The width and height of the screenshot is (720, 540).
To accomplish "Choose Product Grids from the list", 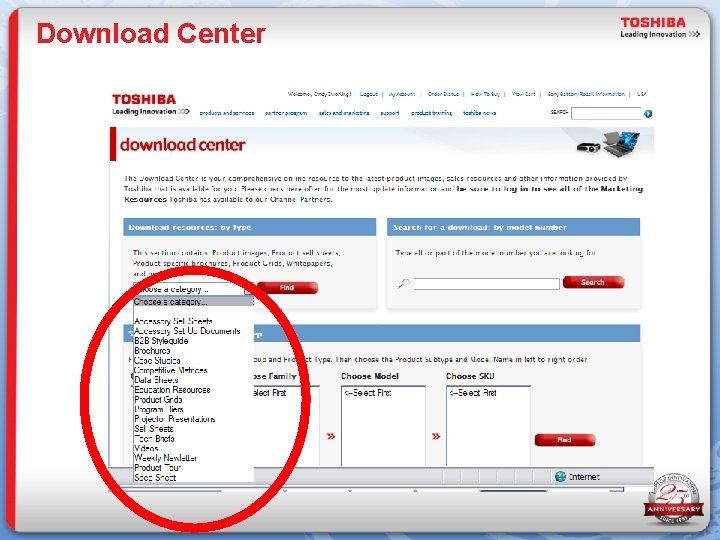I will 158,399.
